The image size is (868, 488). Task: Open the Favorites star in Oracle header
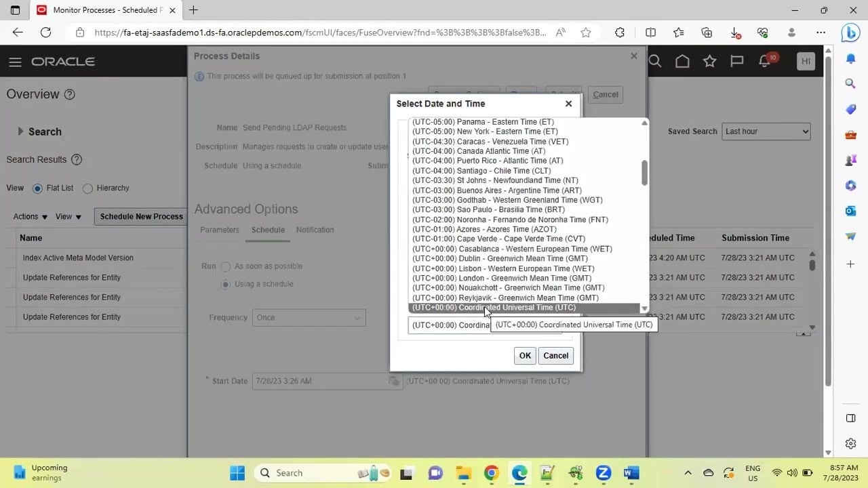click(709, 62)
